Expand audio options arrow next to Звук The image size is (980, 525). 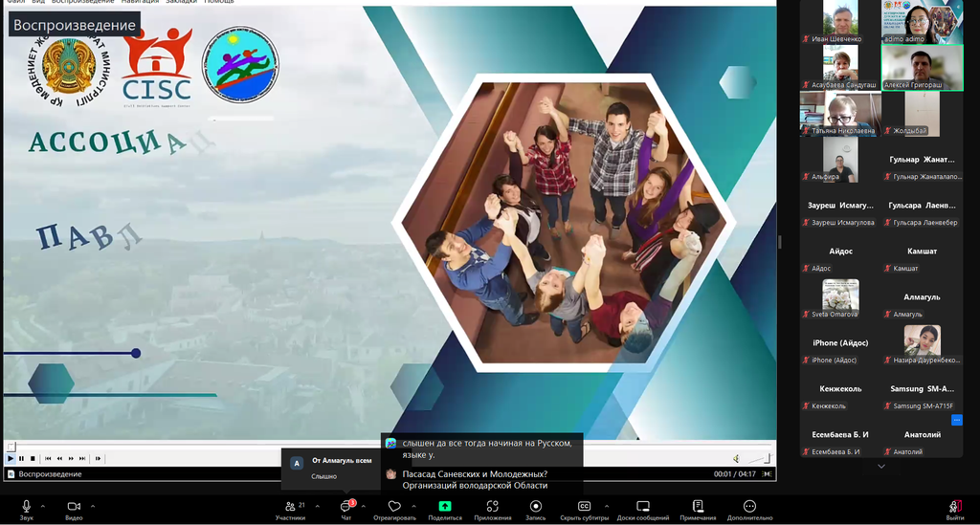tap(45, 506)
